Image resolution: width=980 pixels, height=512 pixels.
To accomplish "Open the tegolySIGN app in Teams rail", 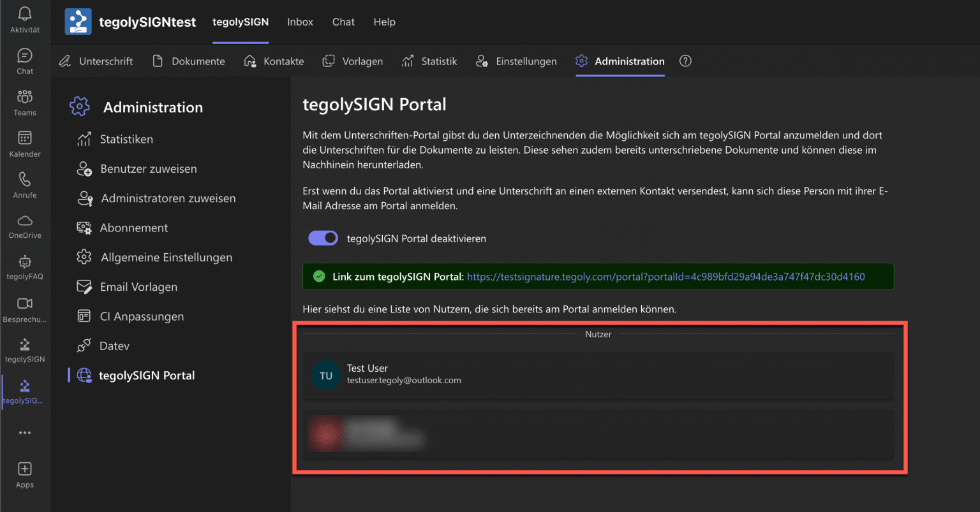I will [24, 349].
